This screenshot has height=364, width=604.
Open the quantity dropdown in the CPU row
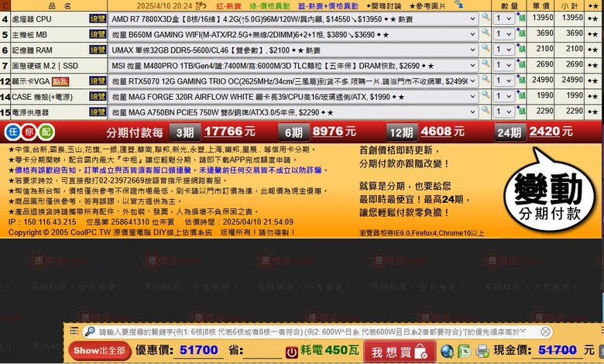point(504,19)
